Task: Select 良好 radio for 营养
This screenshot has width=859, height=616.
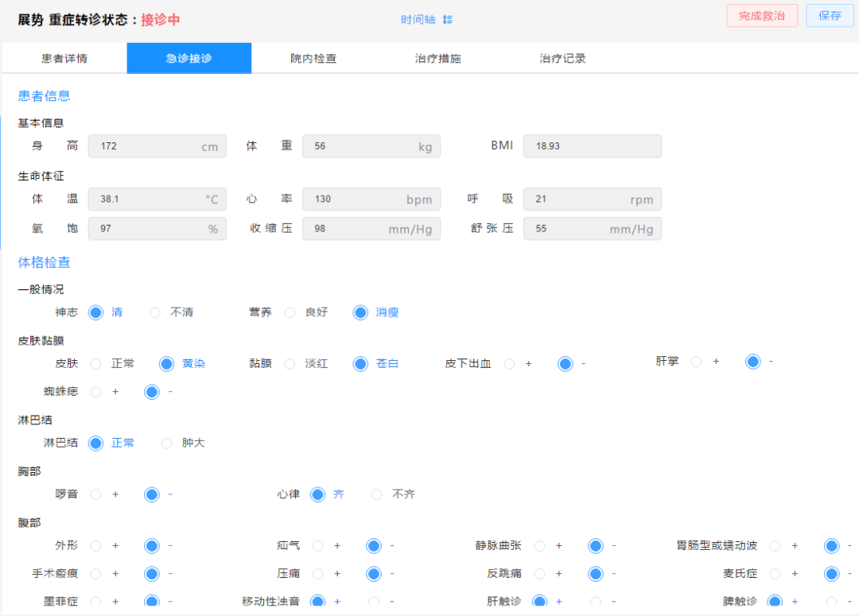Action: [x=290, y=312]
